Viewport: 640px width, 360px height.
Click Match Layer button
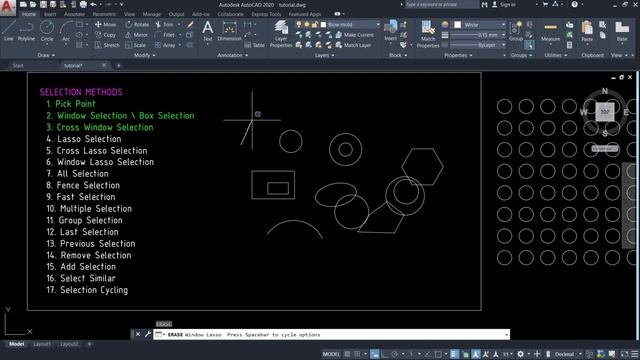coord(353,45)
